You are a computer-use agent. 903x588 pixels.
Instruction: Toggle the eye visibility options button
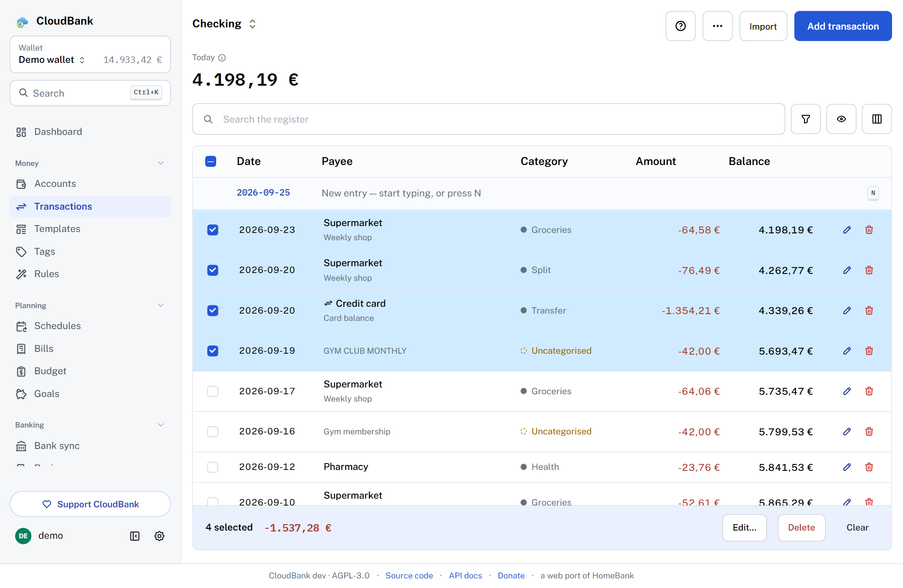(841, 119)
